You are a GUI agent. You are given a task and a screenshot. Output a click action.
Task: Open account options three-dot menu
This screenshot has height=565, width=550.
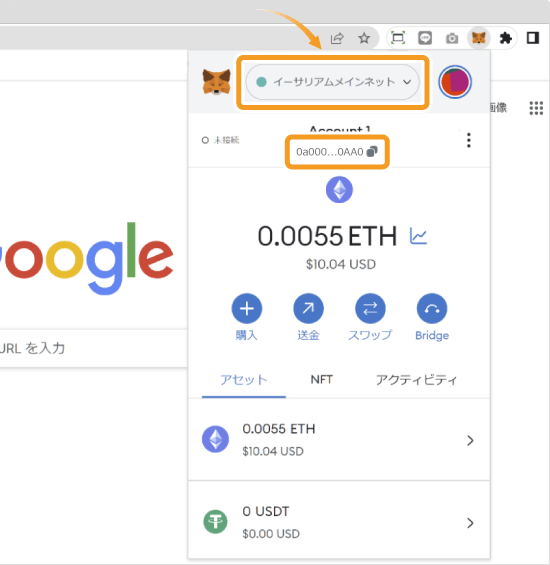click(x=469, y=140)
